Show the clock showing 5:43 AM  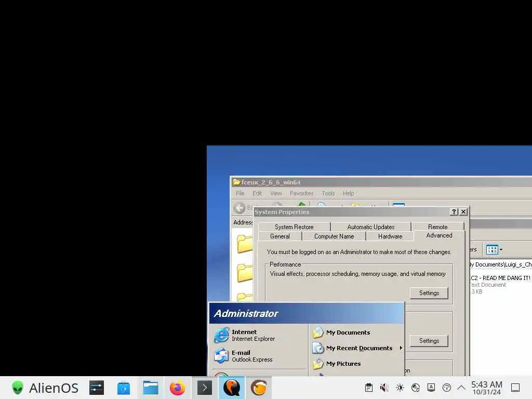[x=487, y=388]
